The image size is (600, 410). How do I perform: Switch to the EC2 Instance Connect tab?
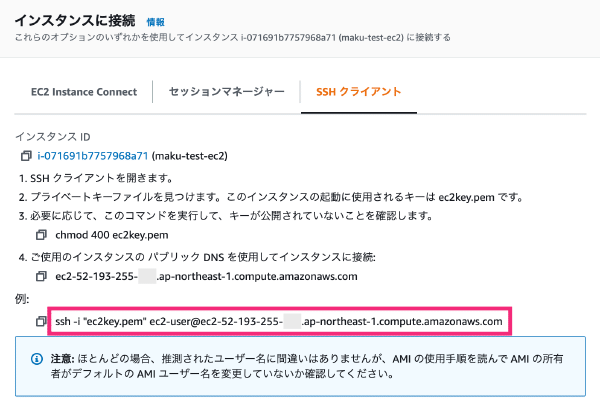click(84, 92)
